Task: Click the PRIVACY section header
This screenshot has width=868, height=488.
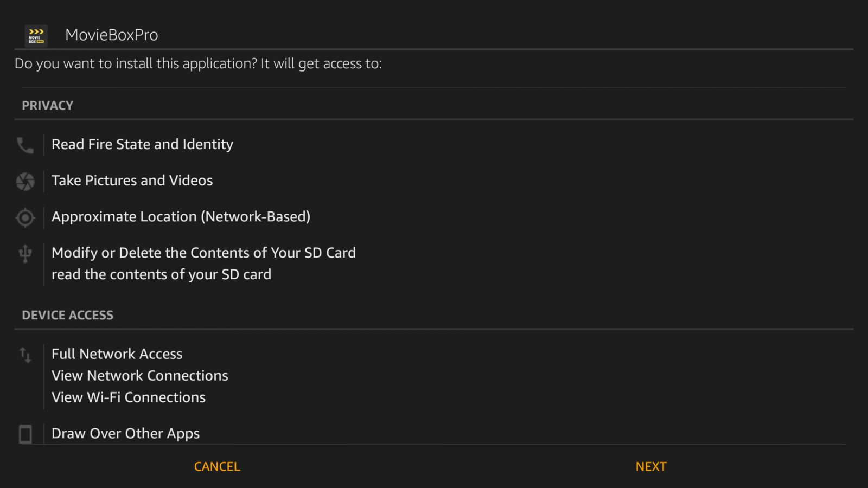Action: pos(47,106)
